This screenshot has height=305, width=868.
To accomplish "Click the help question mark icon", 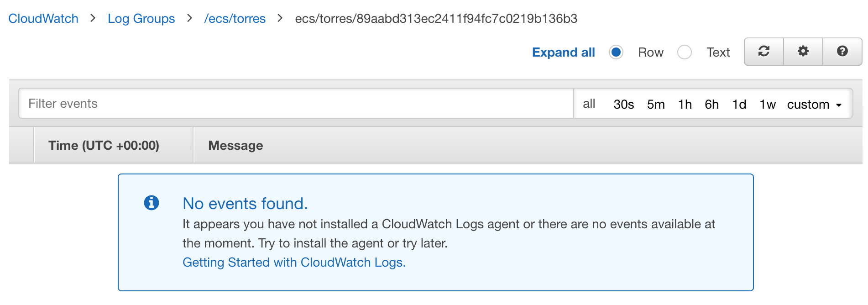I will pyautogui.click(x=842, y=51).
